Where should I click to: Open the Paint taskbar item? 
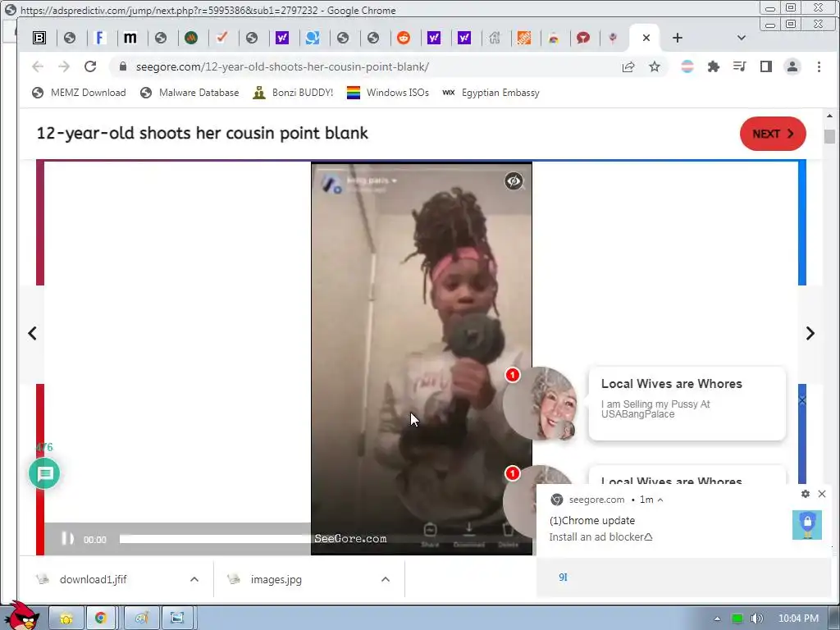[141, 619]
